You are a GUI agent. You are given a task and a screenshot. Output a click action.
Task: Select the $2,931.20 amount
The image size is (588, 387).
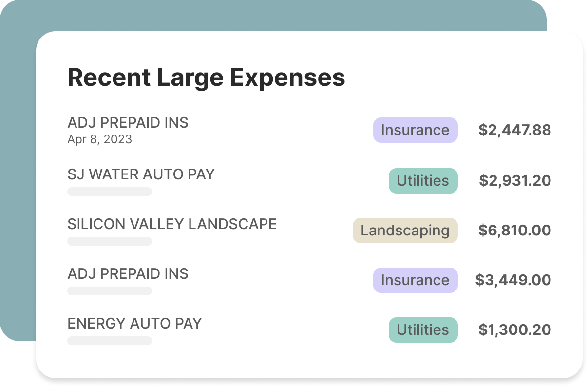click(x=515, y=181)
